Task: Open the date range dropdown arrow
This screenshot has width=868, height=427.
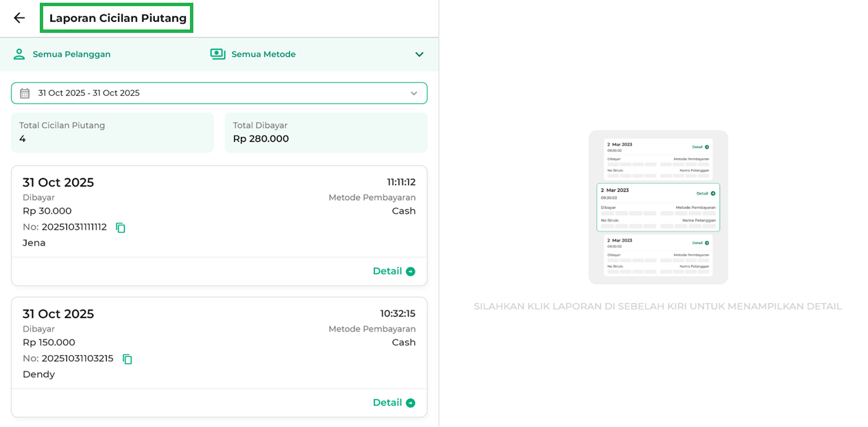Action: pos(413,93)
